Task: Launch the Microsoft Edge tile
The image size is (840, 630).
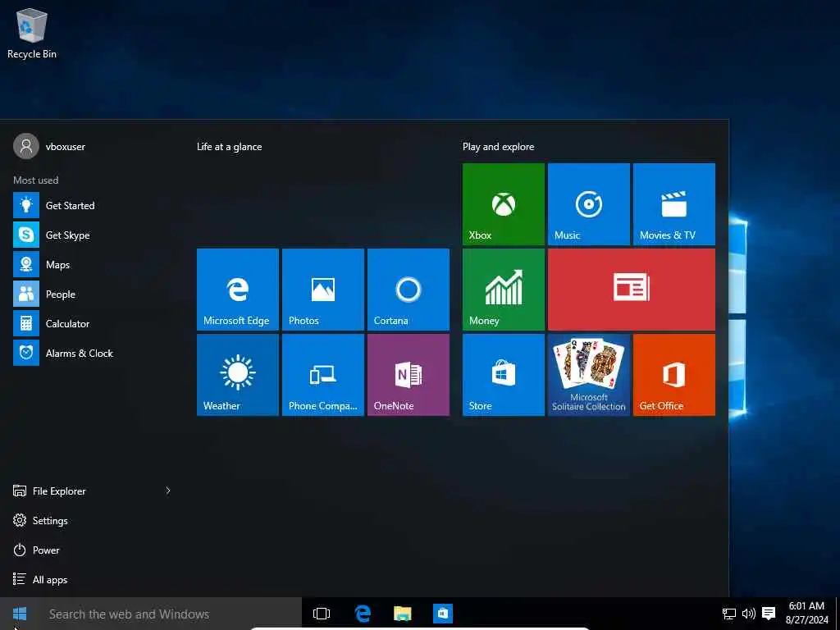Action: coord(238,290)
